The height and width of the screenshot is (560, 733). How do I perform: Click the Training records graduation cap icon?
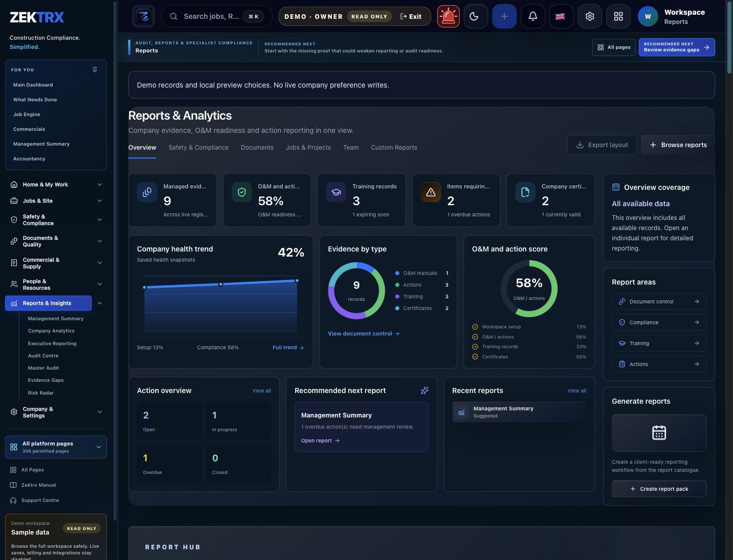pos(336,192)
